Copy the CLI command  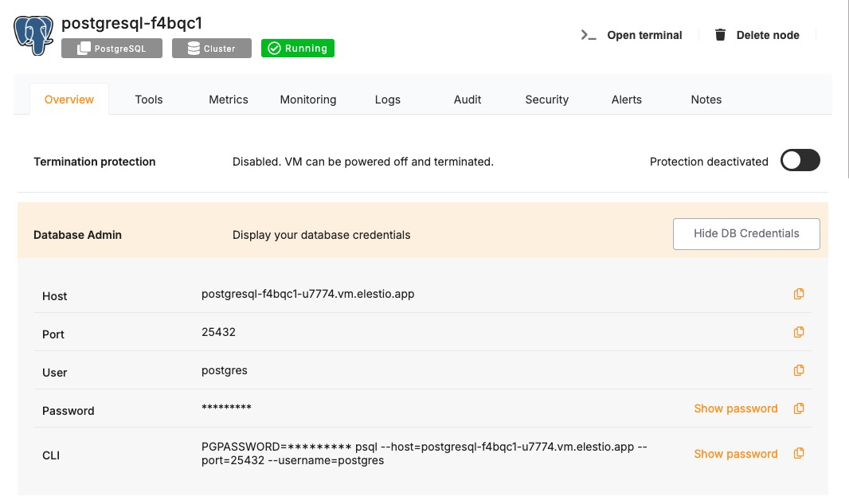point(799,454)
